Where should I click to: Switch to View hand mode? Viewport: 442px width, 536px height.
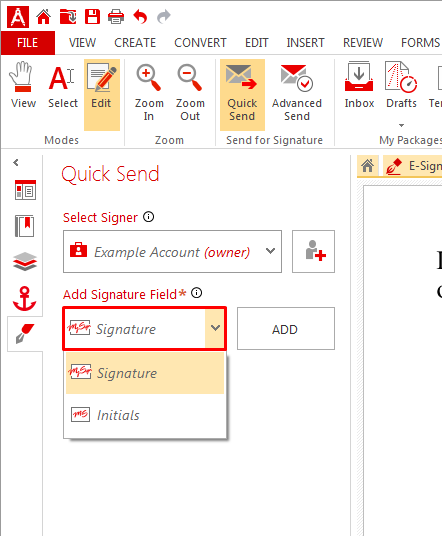click(x=23, y=88)
